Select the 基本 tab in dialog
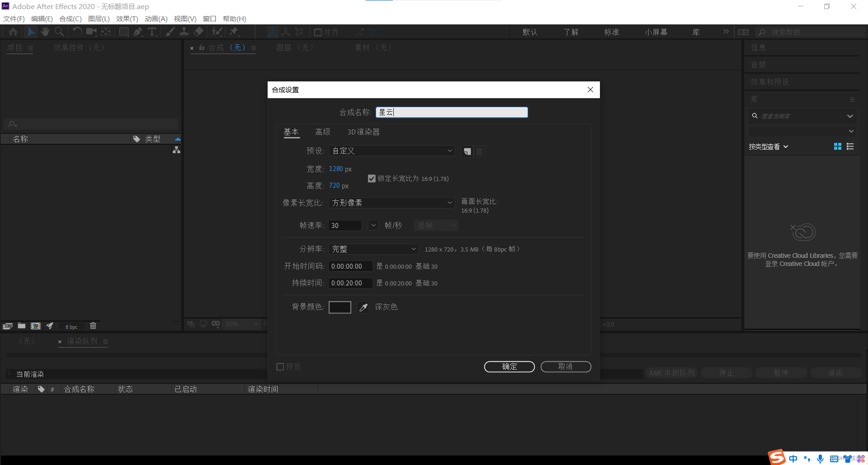Image resolution: width=868 pixels, height=465 pixels. (x=291, y=132)
